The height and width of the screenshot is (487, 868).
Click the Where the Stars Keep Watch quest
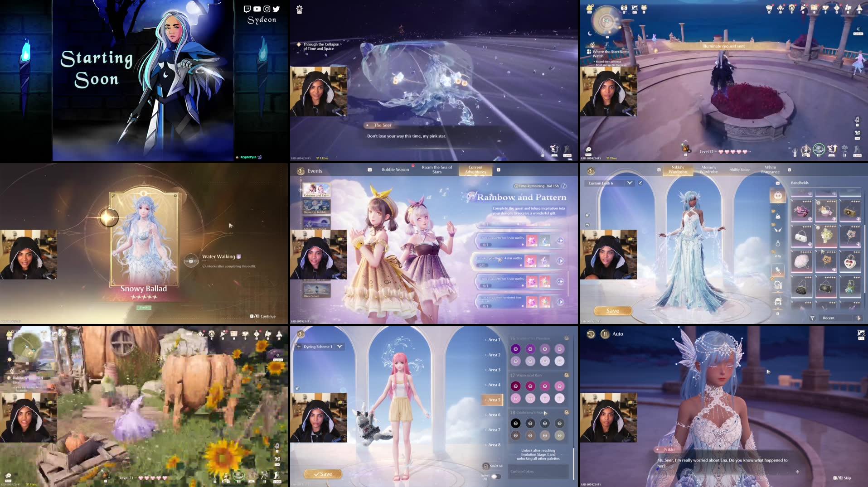pos(611,53)
